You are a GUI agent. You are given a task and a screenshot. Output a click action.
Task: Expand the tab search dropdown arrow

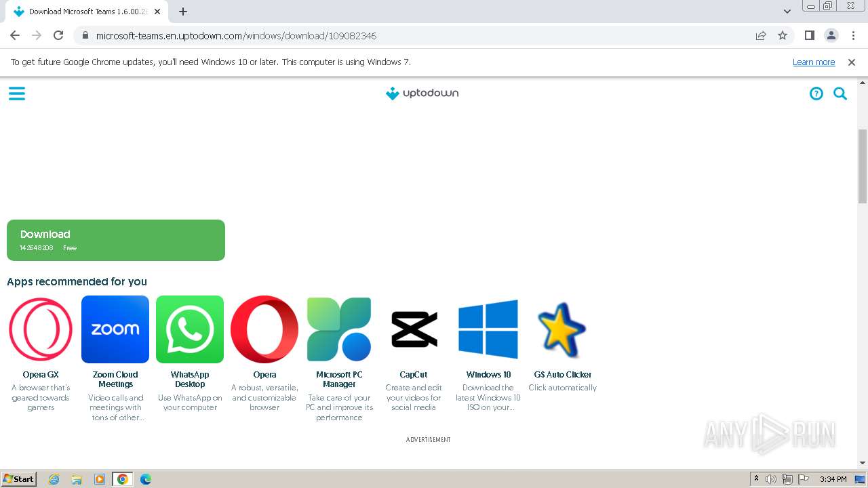tap(787, 12)
